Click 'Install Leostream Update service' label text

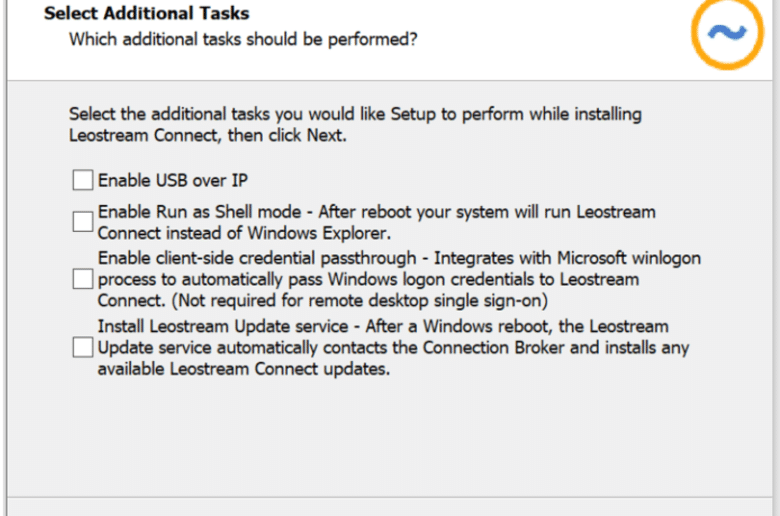[223, 326]
